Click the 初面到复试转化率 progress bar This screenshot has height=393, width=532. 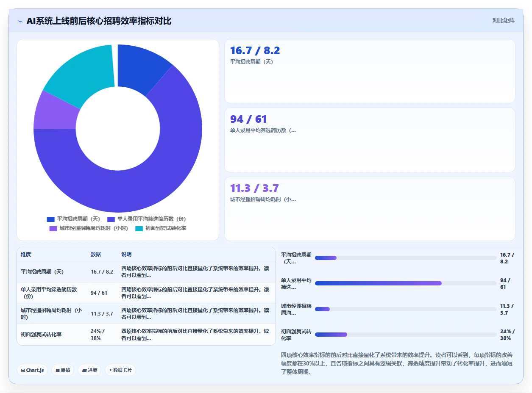(406, 335)
